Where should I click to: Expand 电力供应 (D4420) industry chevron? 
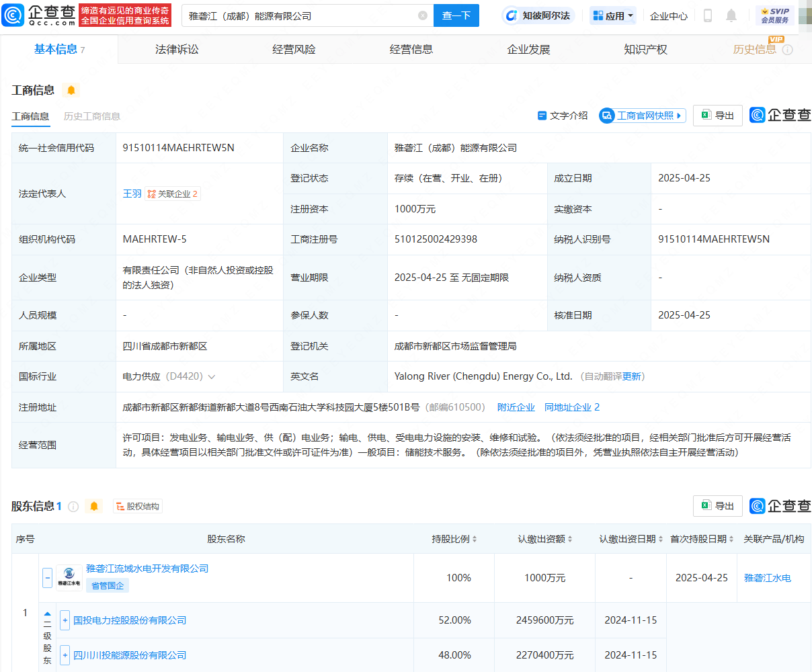[212, 377]
